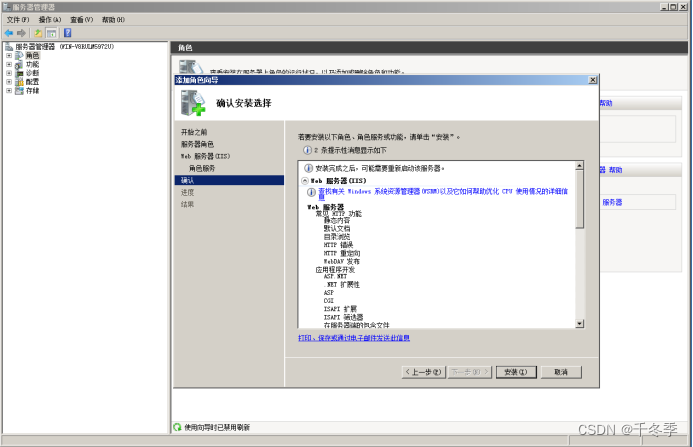Click the 服务器 link in background pane
This screenshot has width=693, height=447.
point(612,202)
